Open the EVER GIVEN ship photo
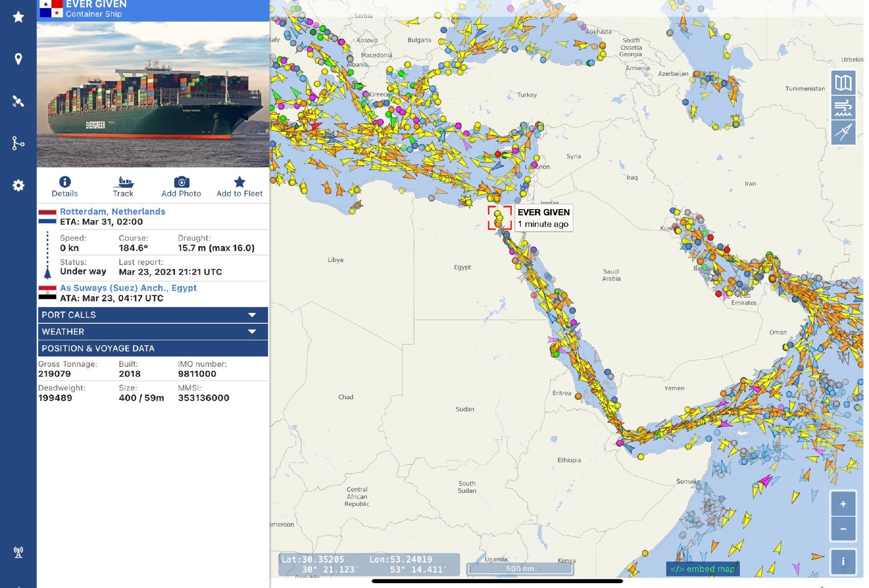869x588 pixels. pyautogui.click(x=153, y=94)
